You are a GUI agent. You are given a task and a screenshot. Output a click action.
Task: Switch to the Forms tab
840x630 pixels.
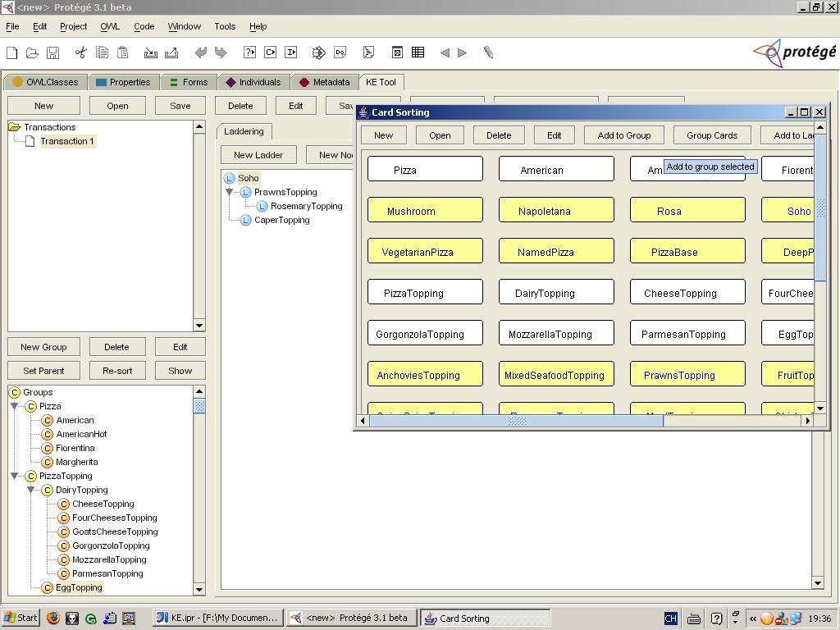point(189,82)
